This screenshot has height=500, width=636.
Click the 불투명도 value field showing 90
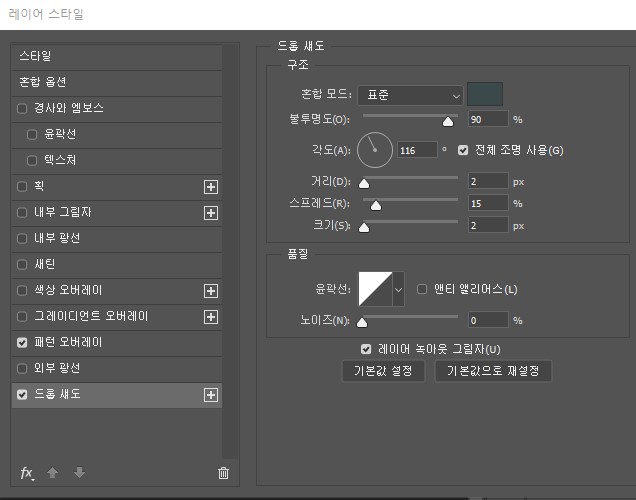(x=488, y=119)
